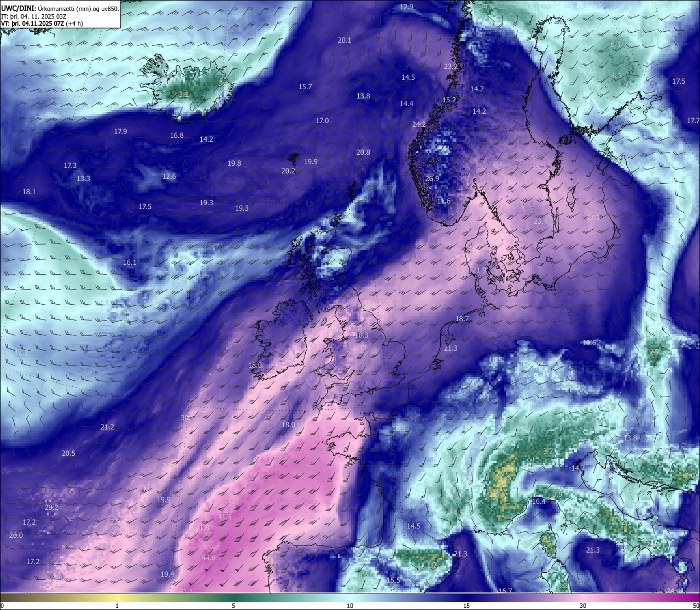Click the value 19.4 near the bottom
The width and height of the screenshot is (700, 610).
(x=167, y=574)
